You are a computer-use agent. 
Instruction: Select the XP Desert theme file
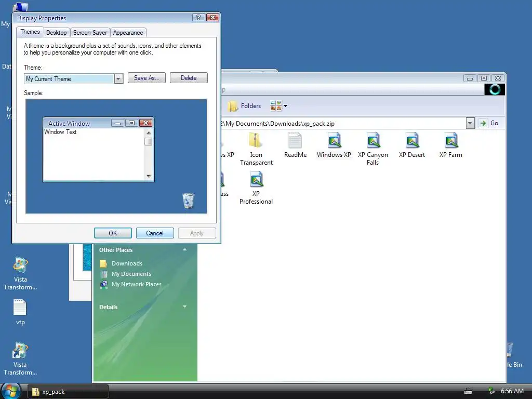coord(412,145)
